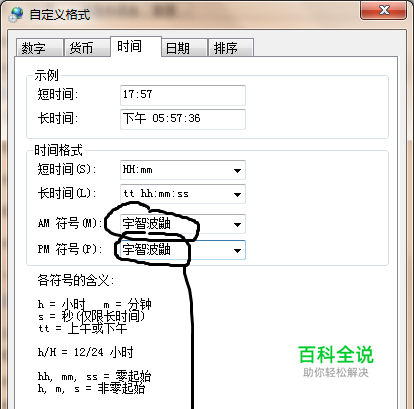The width and height of the screenshot is (414, 409).
Task: Click the 各符号的含义 heading text
Action: tap(76, 280)
